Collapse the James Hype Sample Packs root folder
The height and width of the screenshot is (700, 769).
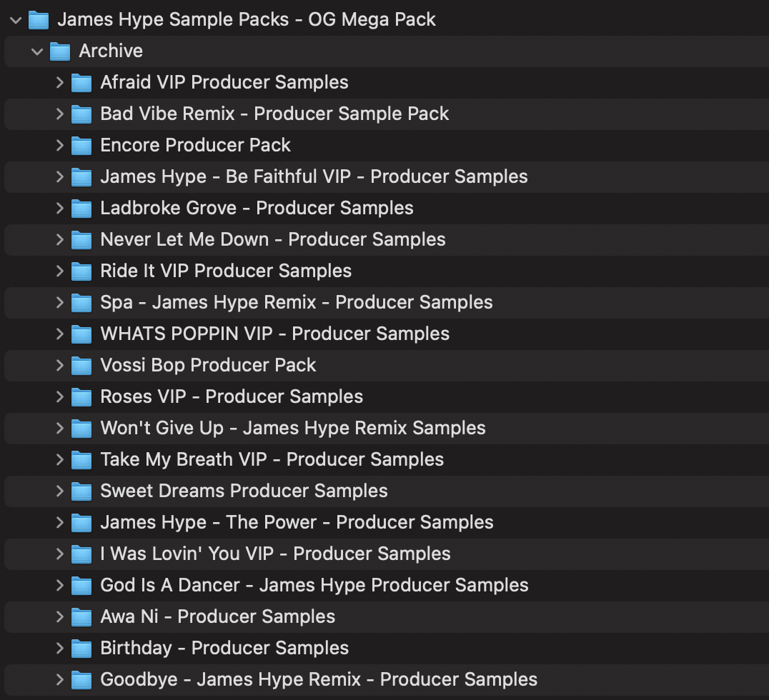point(15,19)
